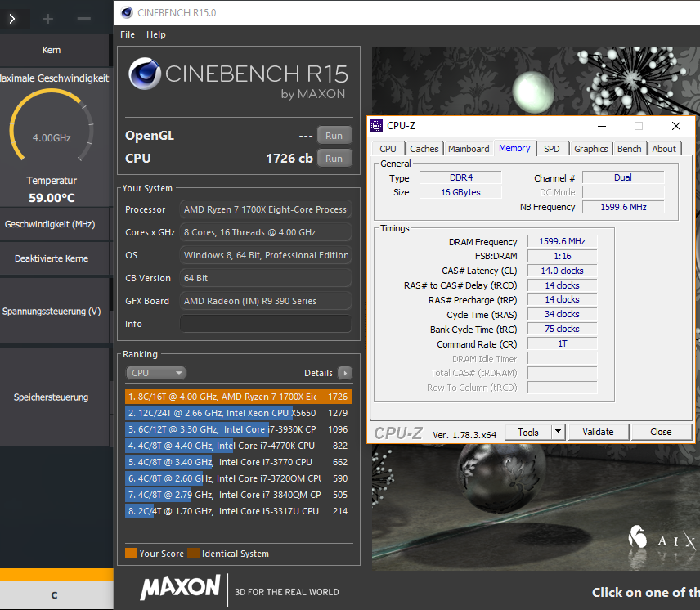The width and height of the screenshot is (700, 610).
Task: Select ranking row 6 Intel Core i7-3720QM
Action: coord(239,478)
